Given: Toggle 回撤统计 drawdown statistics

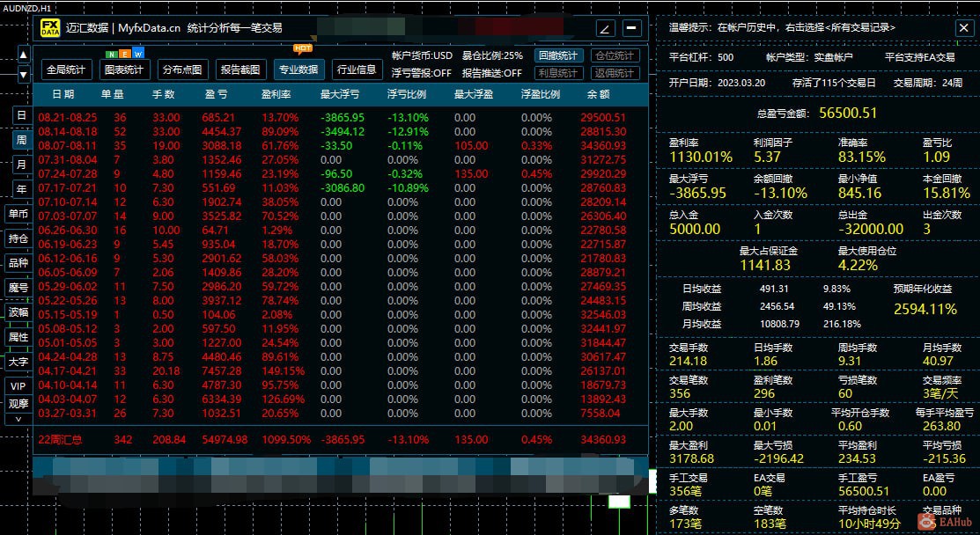Looking at the screenshot, I should coord(559,55).
